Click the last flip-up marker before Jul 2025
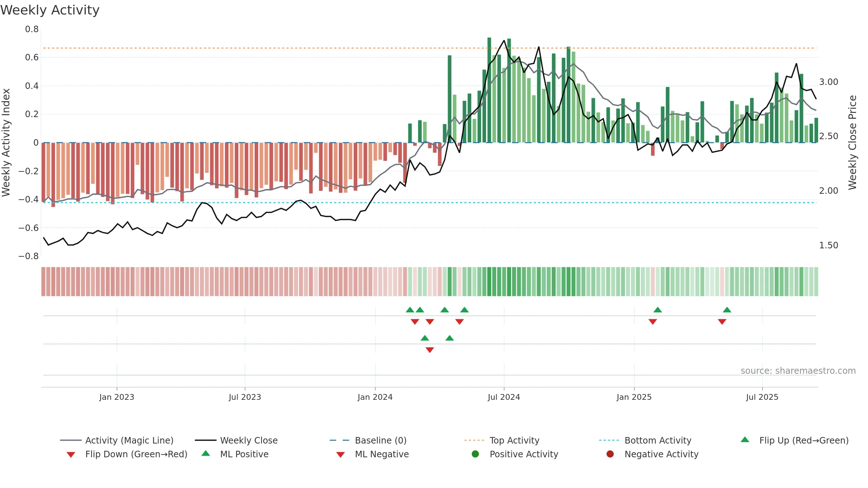 tap(727, 310)
